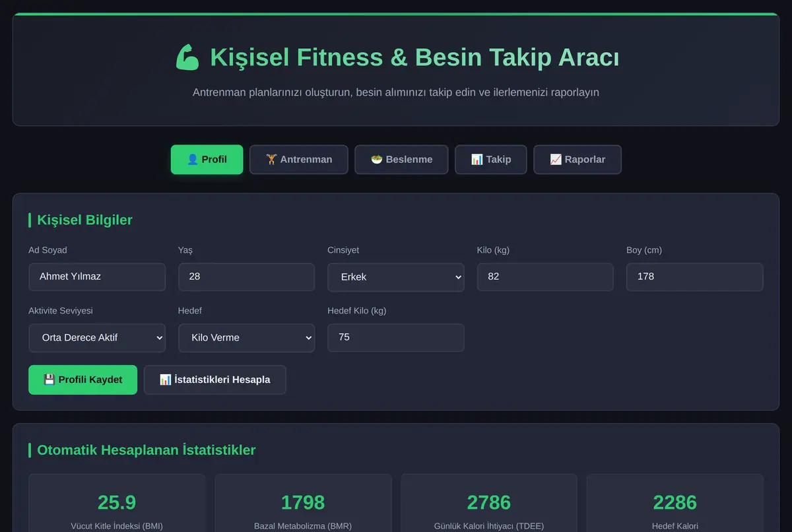The width and height of the screenshot is (792, 532).
Task: Click the Hedef Kilo (kg) field
Action: 396,337
